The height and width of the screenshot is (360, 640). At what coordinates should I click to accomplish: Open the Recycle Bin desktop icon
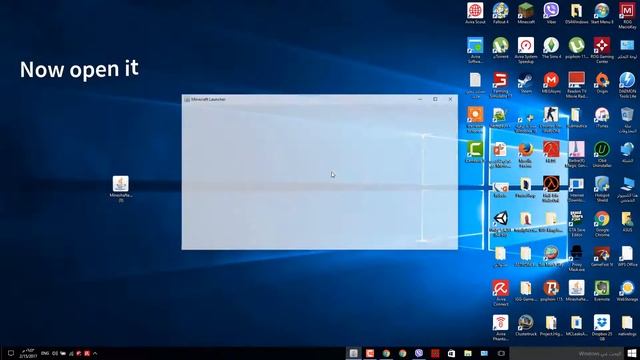coord(627,120)
